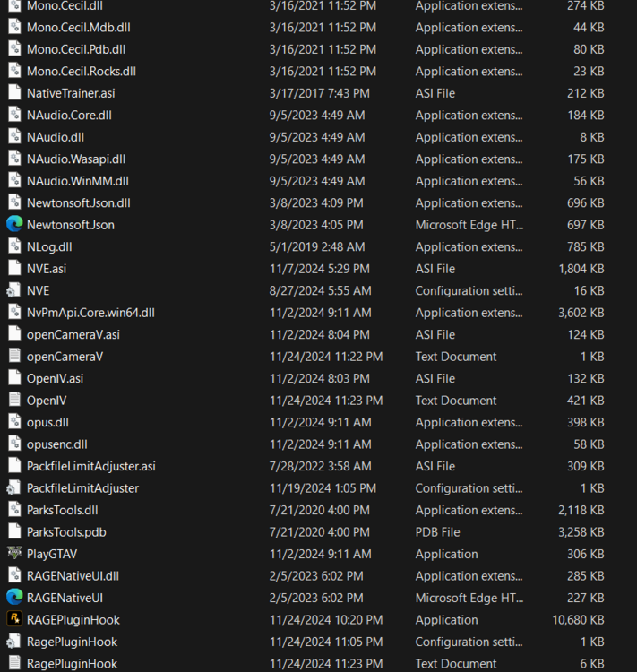Screen dimensions: 637x672
Task: Select the NAudio.Wasapi.dll file name
Action: coord(76,159)
